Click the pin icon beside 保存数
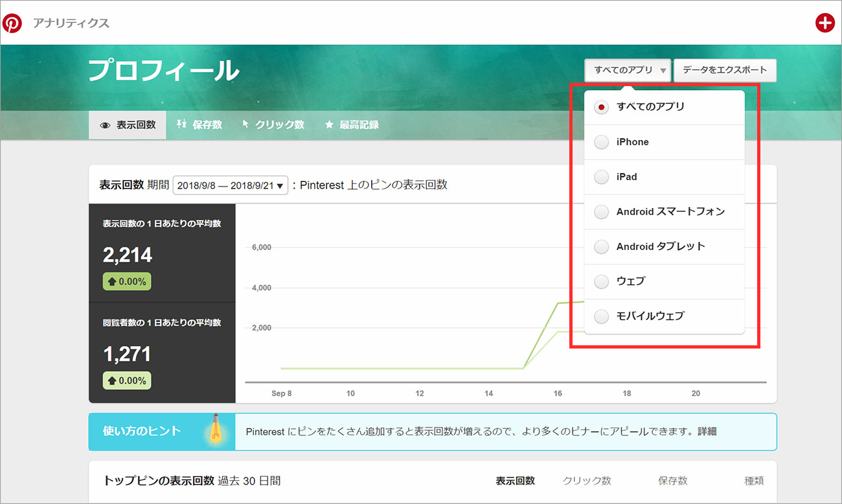Viewport: 842px width, 504px height. 181,124
